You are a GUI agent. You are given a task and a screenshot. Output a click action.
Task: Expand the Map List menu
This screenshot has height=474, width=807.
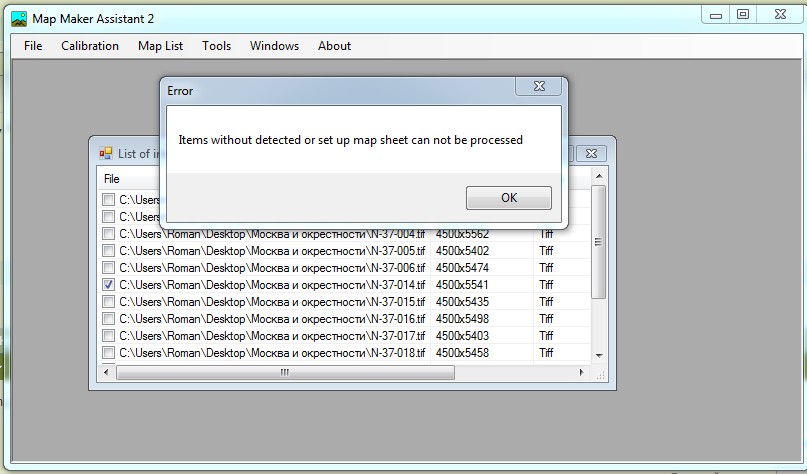160,46
